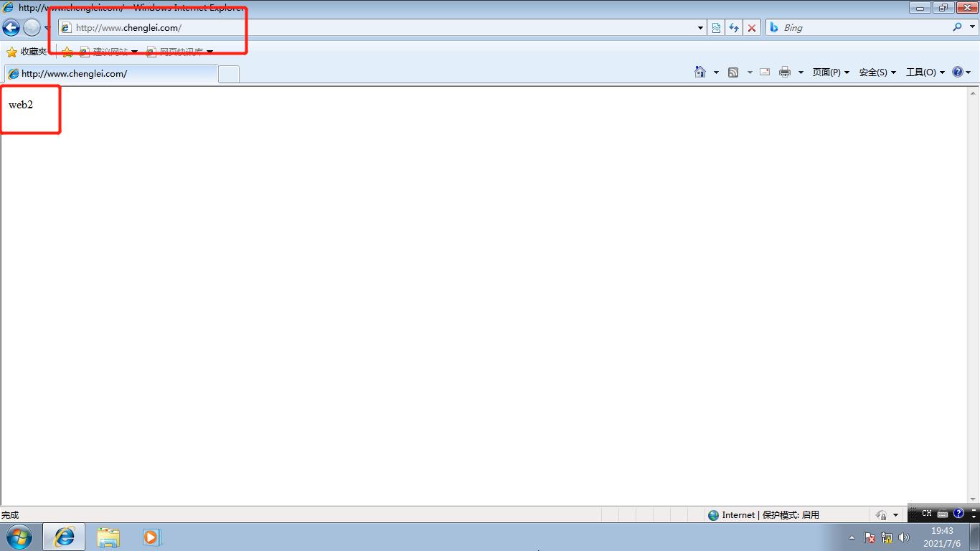Viewport: 980px width, 551px height.
Task: Click the Action Center flag icon
Action: 869,537
